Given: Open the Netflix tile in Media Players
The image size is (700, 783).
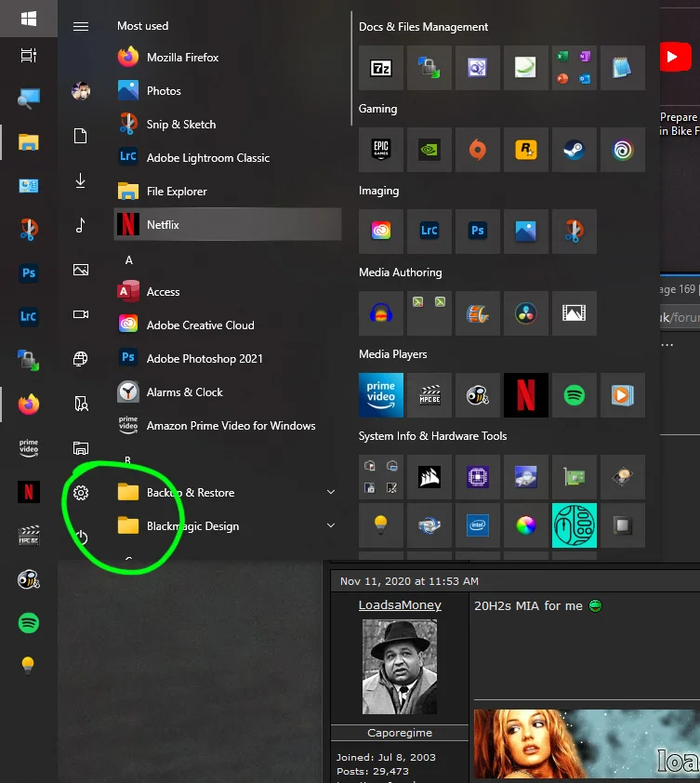Looking at the screenshot, I should point(526,395).
